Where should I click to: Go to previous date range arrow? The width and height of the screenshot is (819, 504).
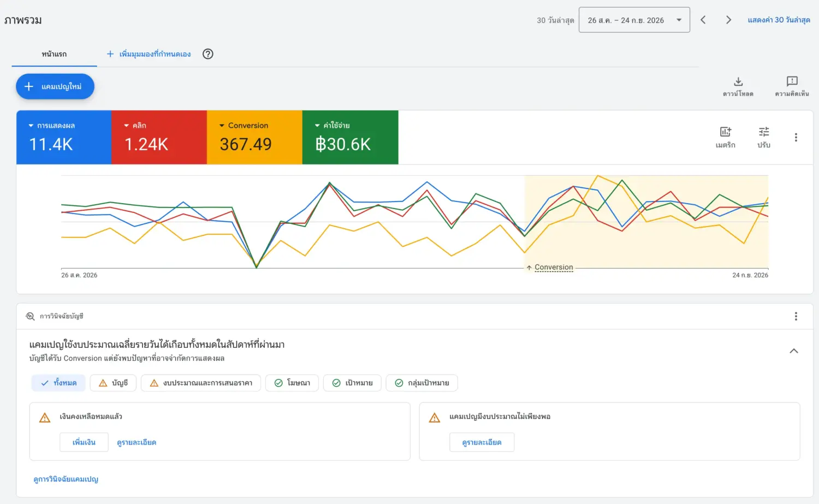(703, 20)
